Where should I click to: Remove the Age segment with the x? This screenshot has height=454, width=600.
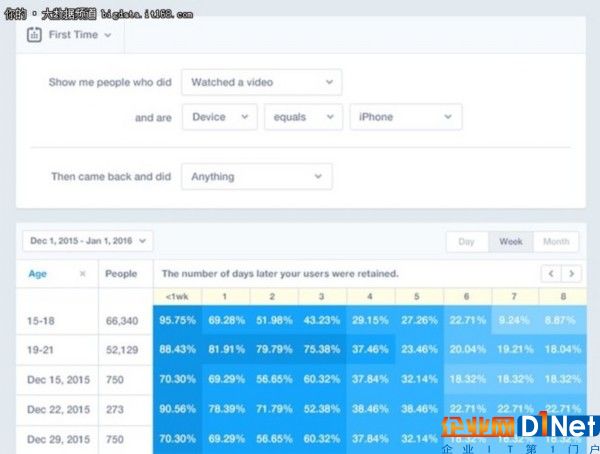coord(82,274)
